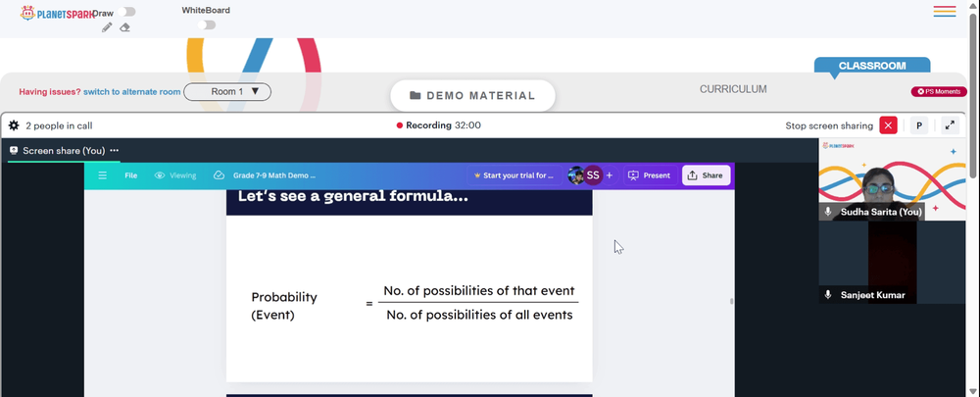Click the numerator possibilities of that event

[479, 291]
